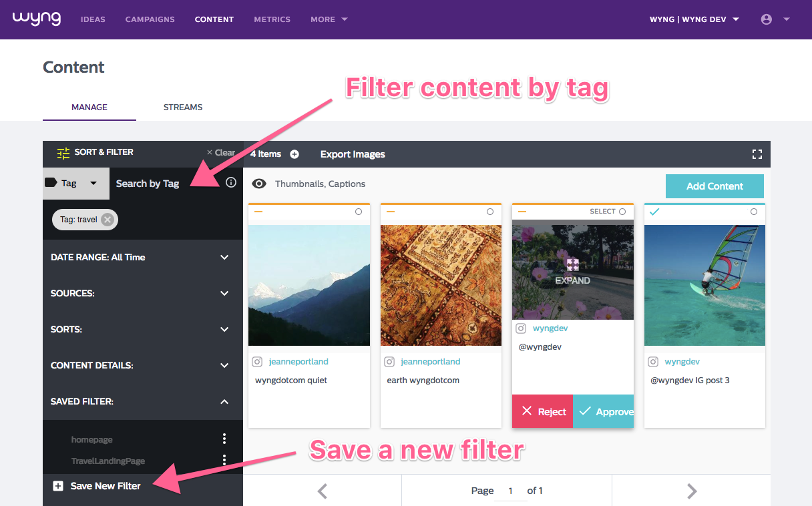Open the Tag filter type dropdown
Screen dimensions: 812x506
point(76,183)
